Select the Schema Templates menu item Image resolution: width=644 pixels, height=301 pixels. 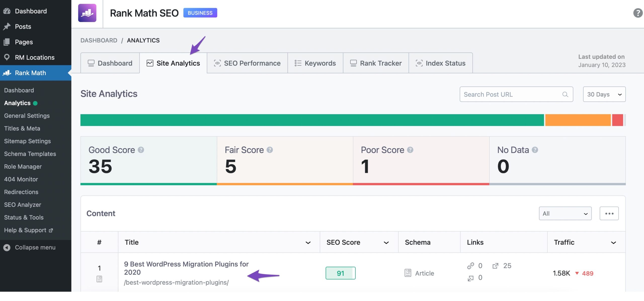coord(30,153)
